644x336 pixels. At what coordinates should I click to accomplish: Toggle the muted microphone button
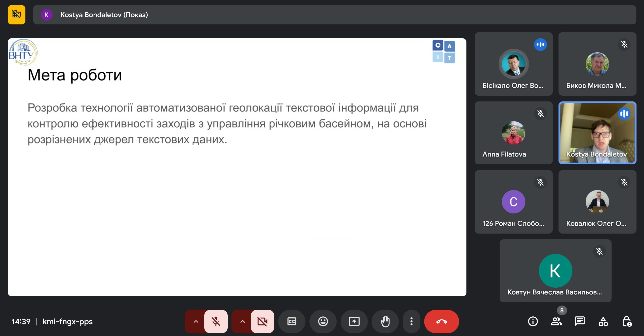tap(216, 321)
